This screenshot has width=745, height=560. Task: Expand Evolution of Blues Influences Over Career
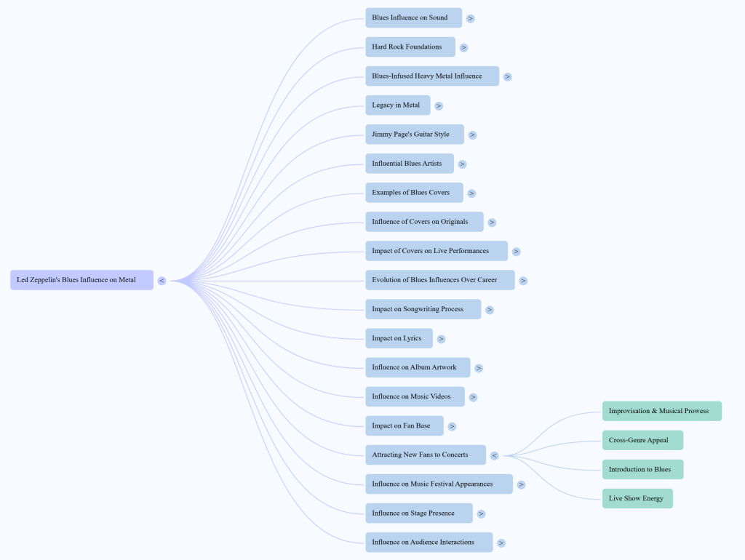pyautogui.click(x=523, y=281)
